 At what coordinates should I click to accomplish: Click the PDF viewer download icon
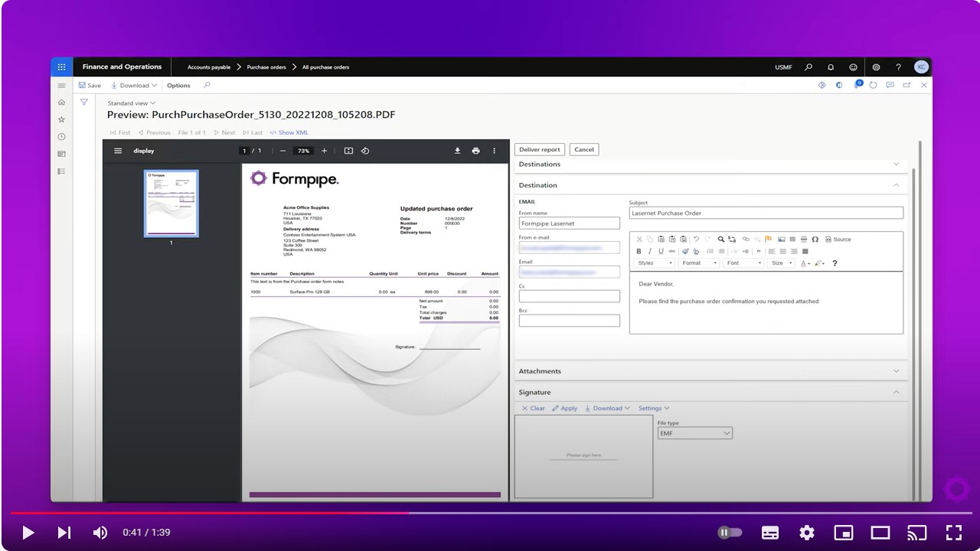click(x=457, y=151)
